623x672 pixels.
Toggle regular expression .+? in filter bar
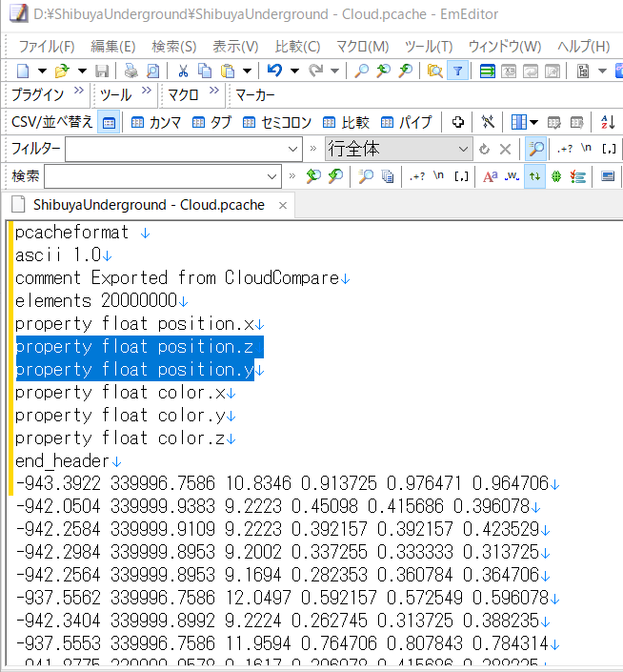564,149
